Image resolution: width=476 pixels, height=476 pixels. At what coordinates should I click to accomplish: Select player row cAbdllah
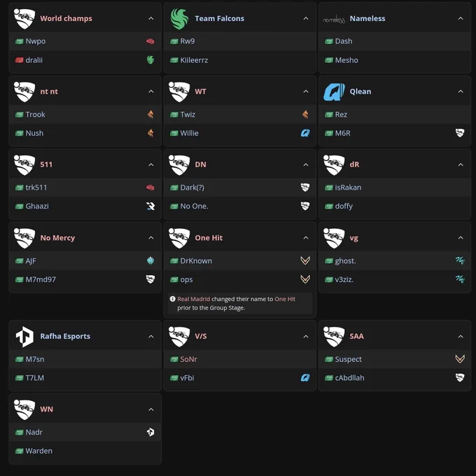pos(394,377)
